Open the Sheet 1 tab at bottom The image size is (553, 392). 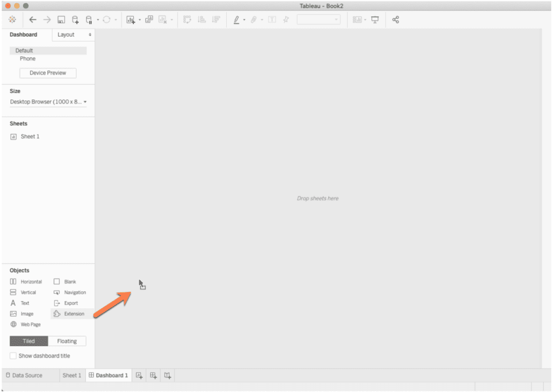tap(72, 376)
